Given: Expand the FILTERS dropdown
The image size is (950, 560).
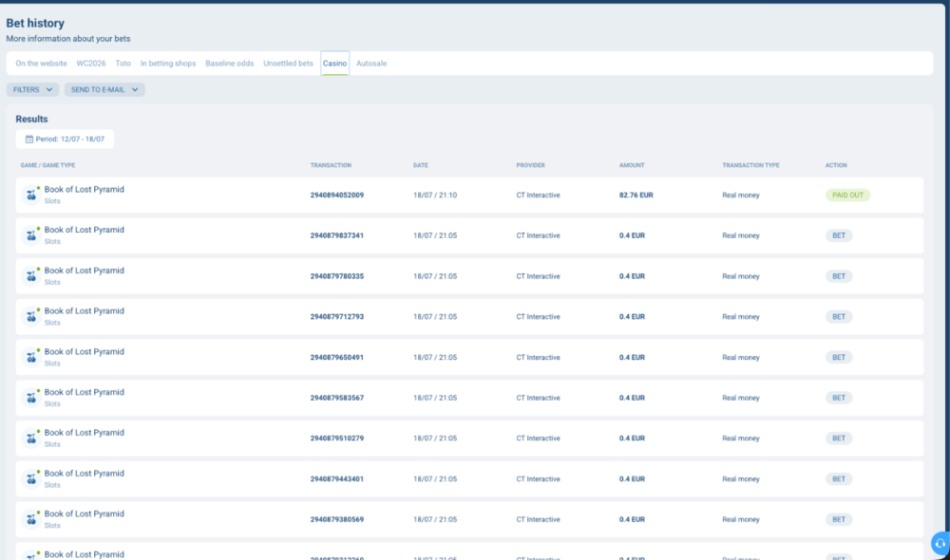Looking at the screenshot, I should click(32, 89).
